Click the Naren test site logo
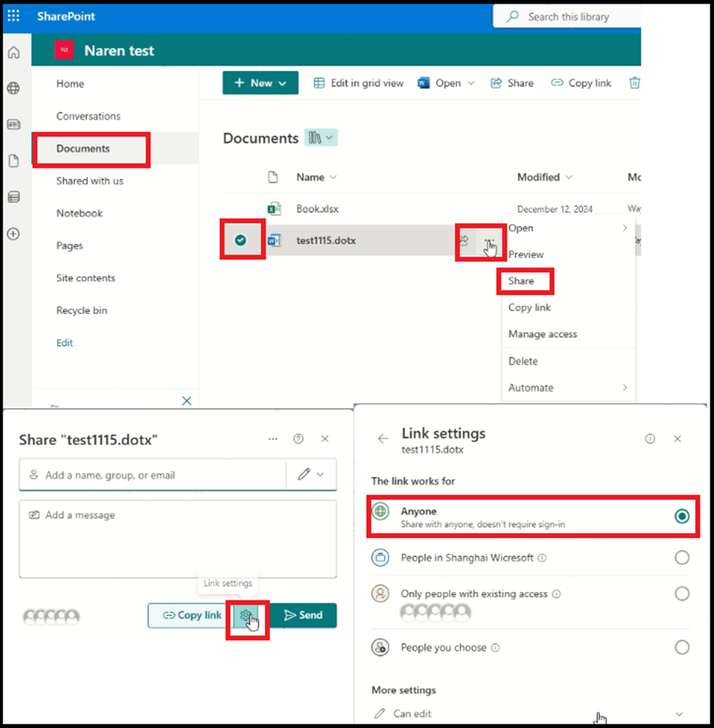Viewport: 714px width, 728px height. tap(64, 50)
